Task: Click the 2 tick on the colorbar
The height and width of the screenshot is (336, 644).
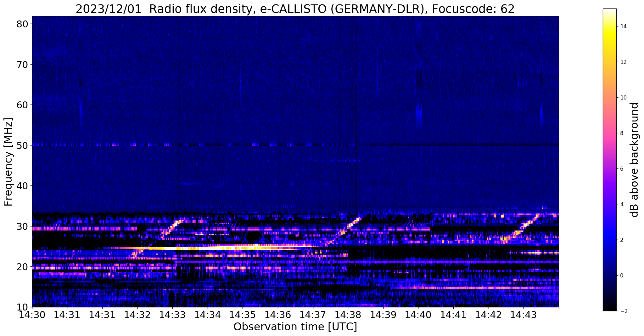Action: click(x=622, y=240)
